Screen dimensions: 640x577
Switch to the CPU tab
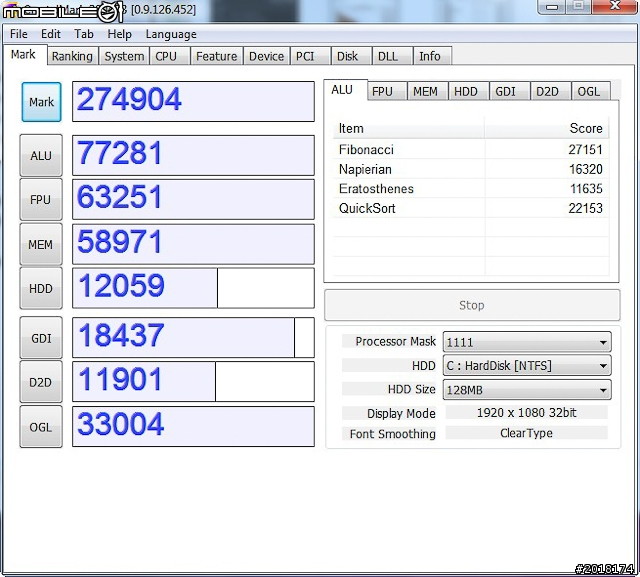[166, 57]
